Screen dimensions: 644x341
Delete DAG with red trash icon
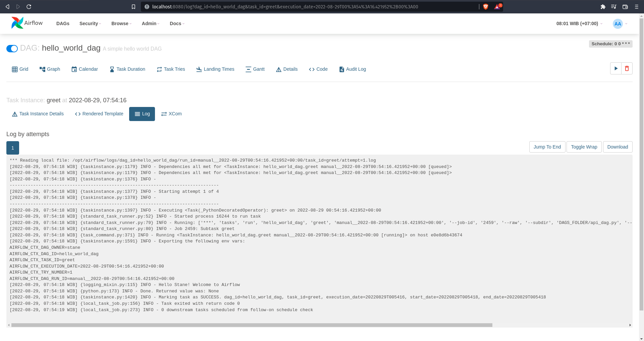[x=627, y=68]
